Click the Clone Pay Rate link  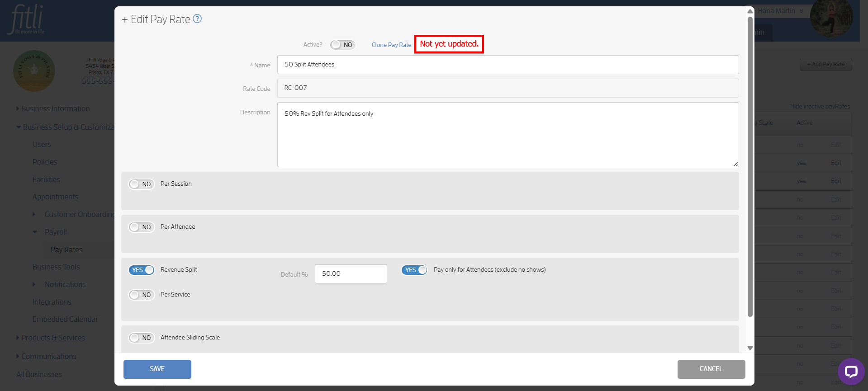(391, 45)
